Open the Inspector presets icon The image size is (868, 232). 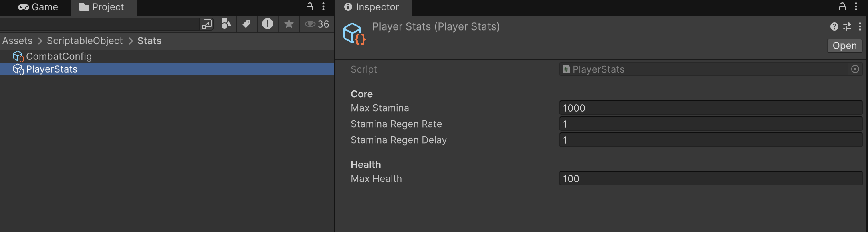(847, 26)
